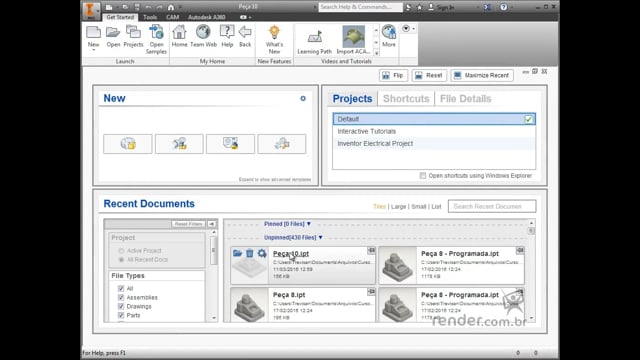Screen dimensions: 640x360
Task: Uncheck the Parts file type checkbox
Action: pos(121,315)
